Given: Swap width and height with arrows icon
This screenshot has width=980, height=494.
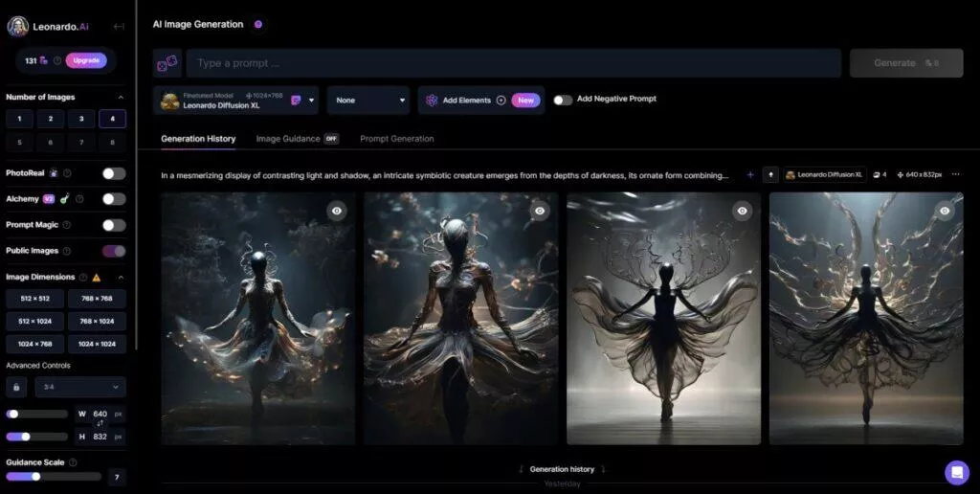Looking at the screenshot, I should [100, 424].
